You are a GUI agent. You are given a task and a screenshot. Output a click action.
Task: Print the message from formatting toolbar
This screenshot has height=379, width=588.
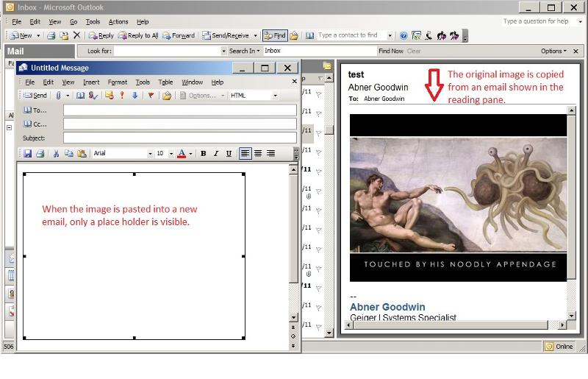click(x=40, y=153)
